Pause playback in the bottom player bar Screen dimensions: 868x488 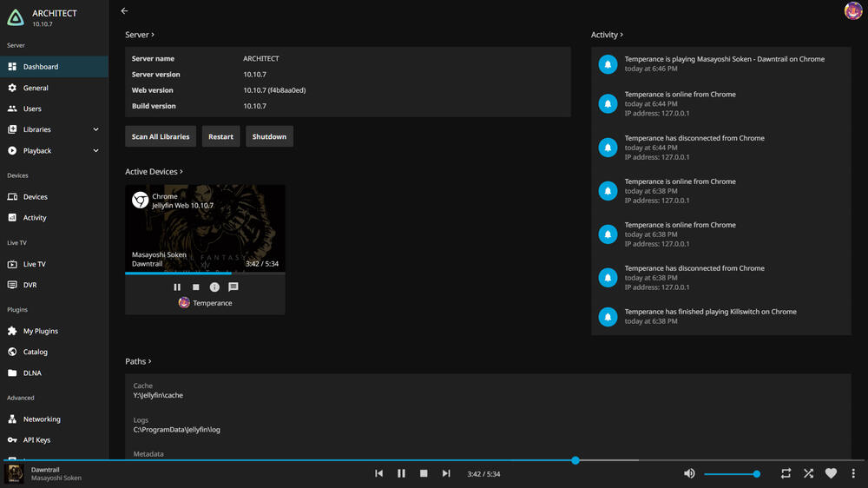pyautogui.click(x=401, y=473)
